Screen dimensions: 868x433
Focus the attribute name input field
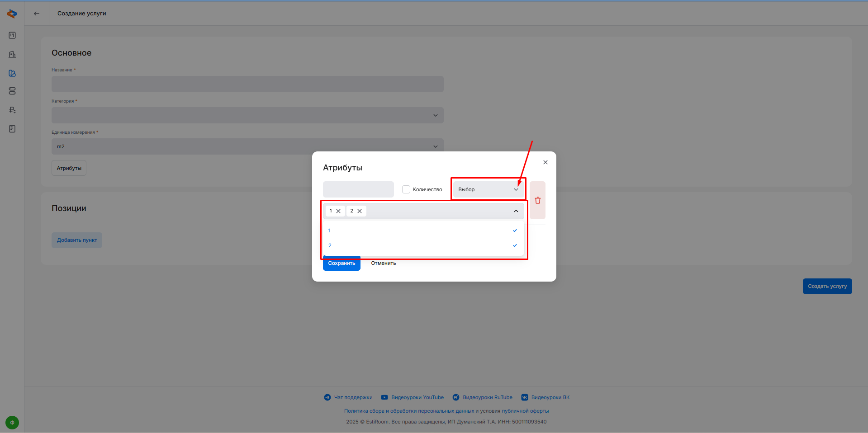[x=358, y=189]
